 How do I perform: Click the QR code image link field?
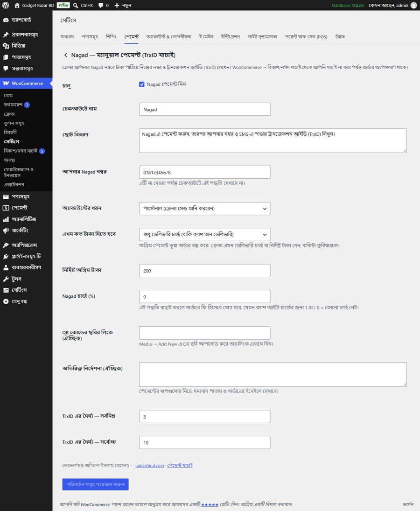(x=204, y=333)
